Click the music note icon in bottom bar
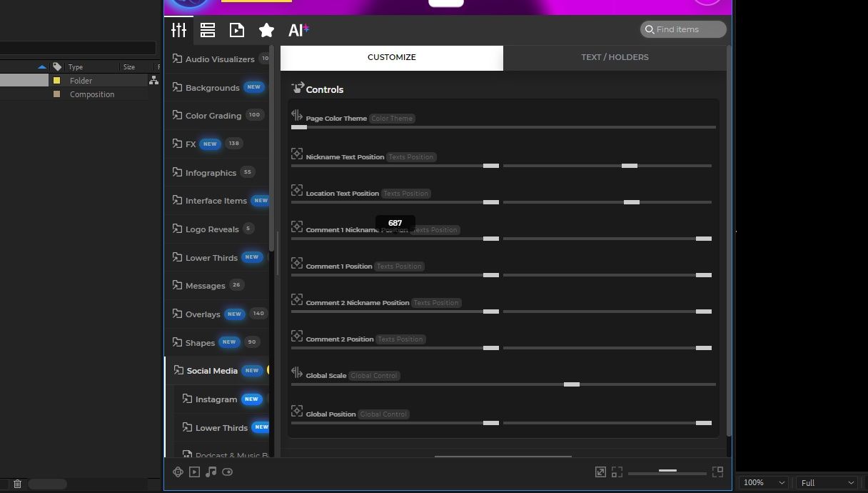This screenshot has width=868, height=493. pos(211,472)
